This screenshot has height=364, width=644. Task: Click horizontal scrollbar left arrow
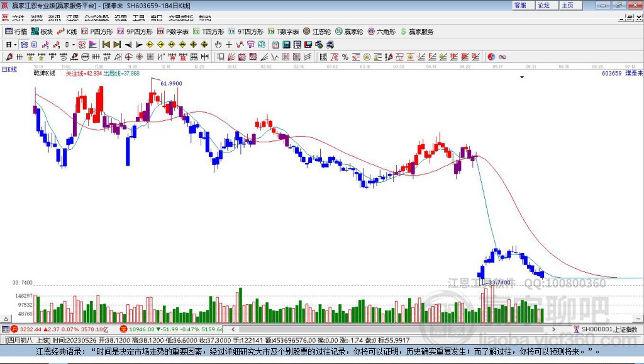pos(233,329)
